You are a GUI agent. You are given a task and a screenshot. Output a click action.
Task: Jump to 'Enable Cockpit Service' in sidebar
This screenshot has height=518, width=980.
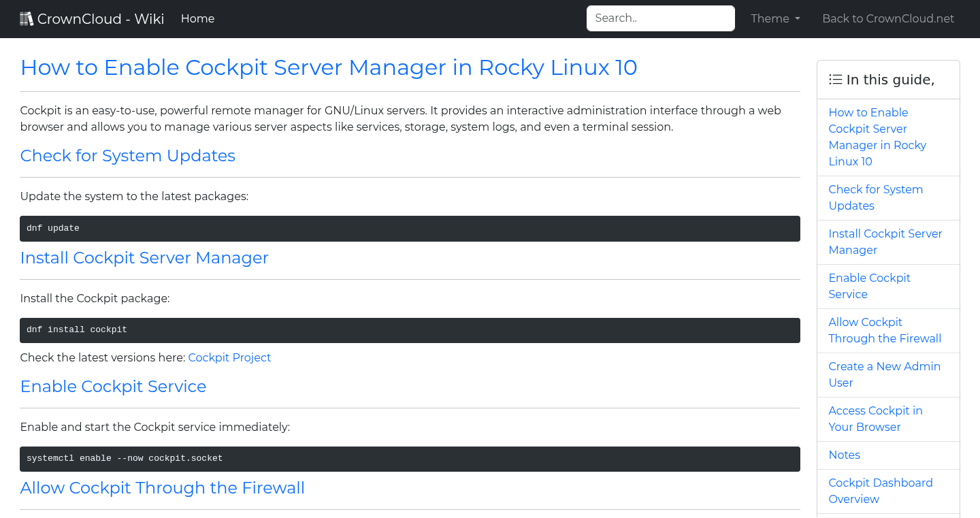click(869, 286)
